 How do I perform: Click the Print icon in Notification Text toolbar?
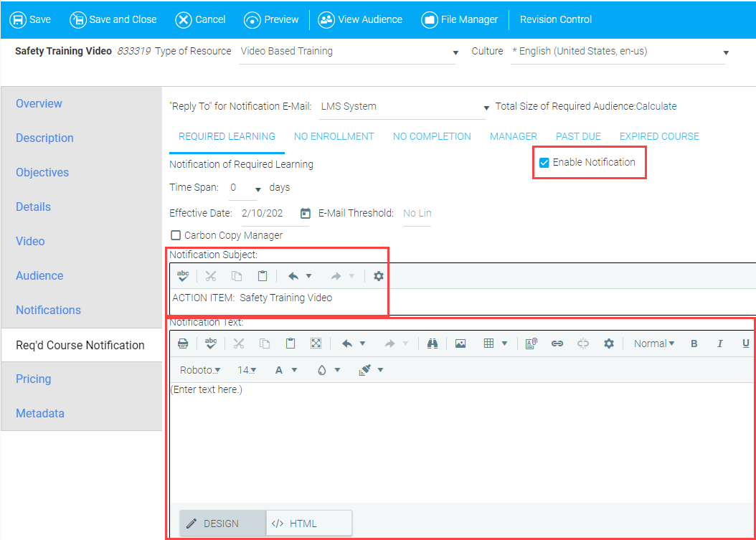pyautogui.click(x=183, y=344)
